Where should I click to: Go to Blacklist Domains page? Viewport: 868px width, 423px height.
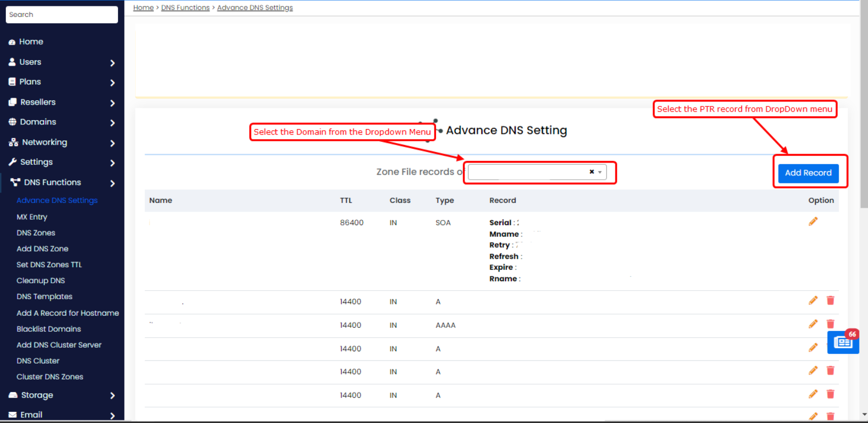click(x=49, y=329)
